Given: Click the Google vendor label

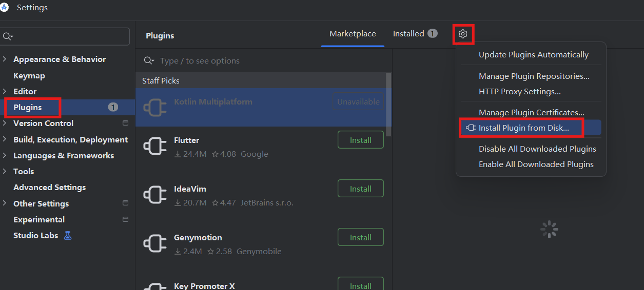Looking at the screenshot, I should (x=255, y=154).
